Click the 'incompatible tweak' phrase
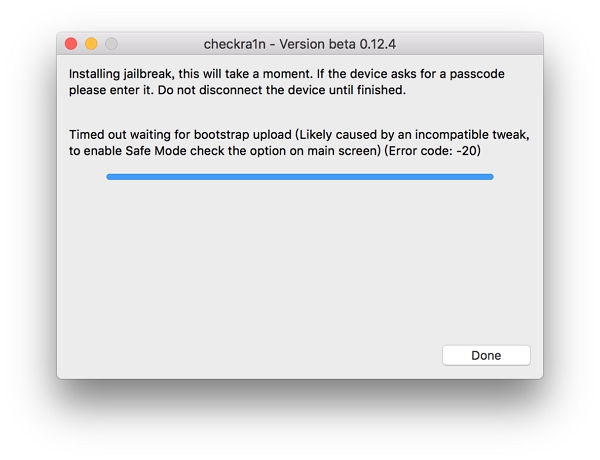The image size is (600, 460). pyautogui.click(x=471, y=135)
